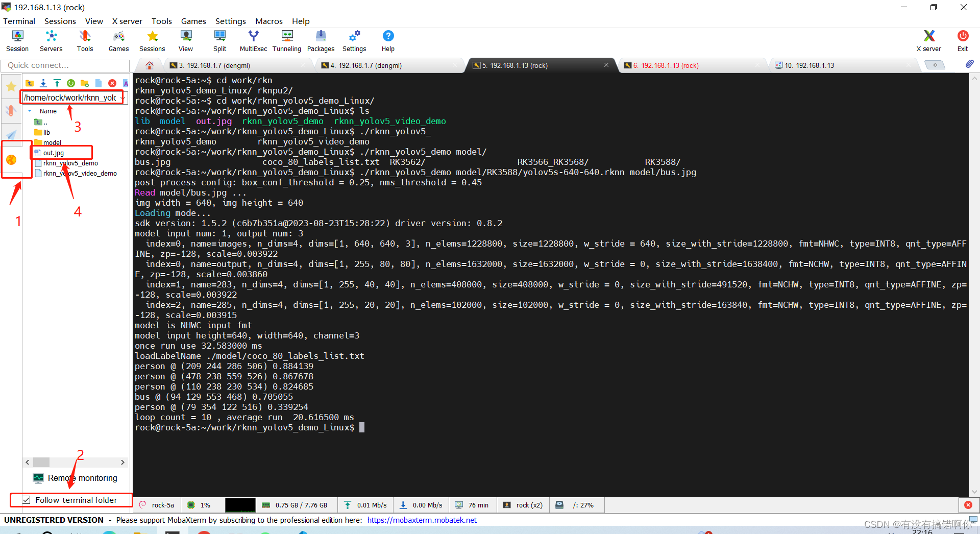Click the Tools swiss-knife icon
Screen dimensions: 980x534
(x=85, y=41)
